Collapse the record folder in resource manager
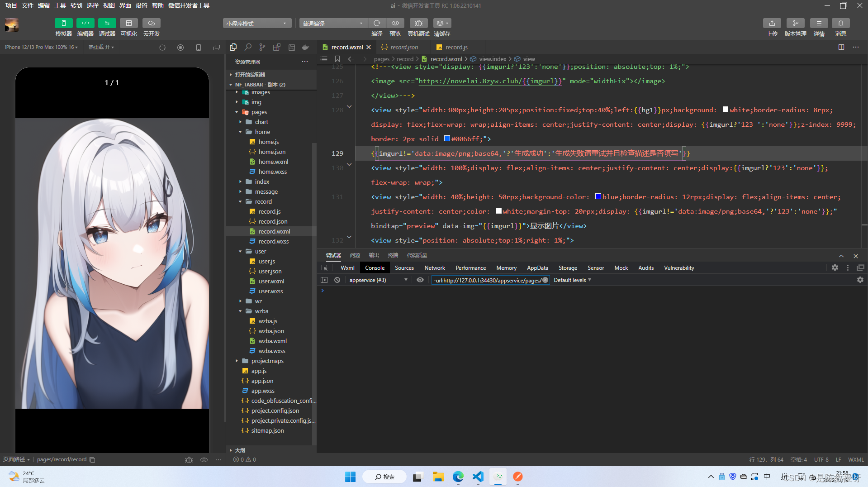868x487 pixels. 241,201
